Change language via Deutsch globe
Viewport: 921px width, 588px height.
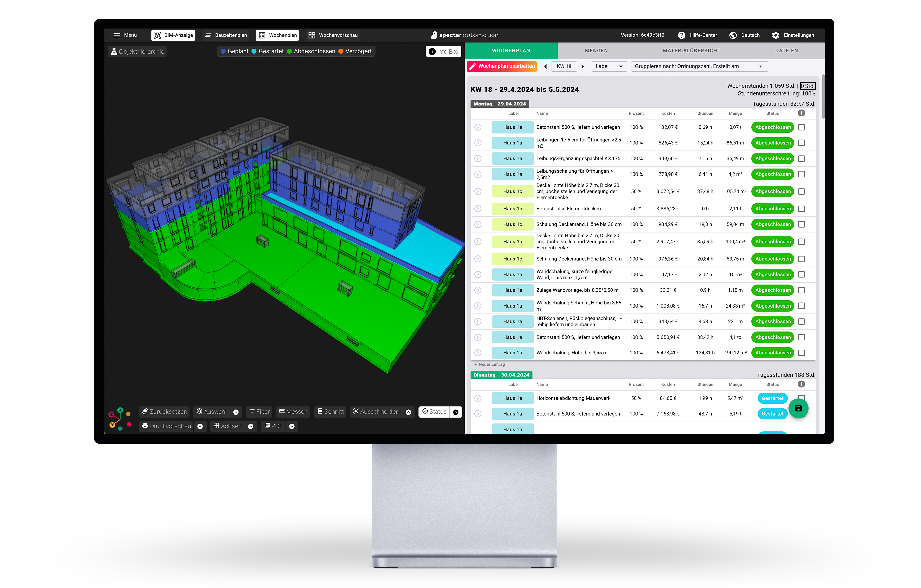(744, 35)
